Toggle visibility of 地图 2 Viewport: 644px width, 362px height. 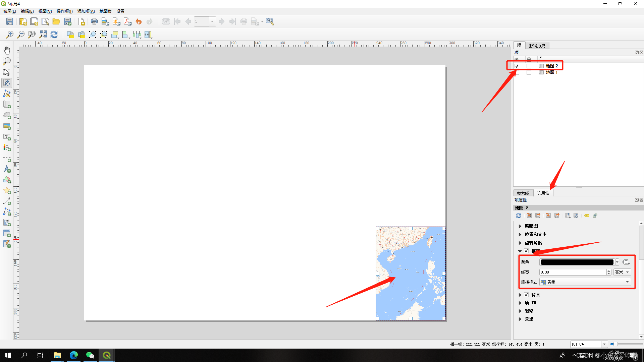pyautogui.click(x=517, y=66)
